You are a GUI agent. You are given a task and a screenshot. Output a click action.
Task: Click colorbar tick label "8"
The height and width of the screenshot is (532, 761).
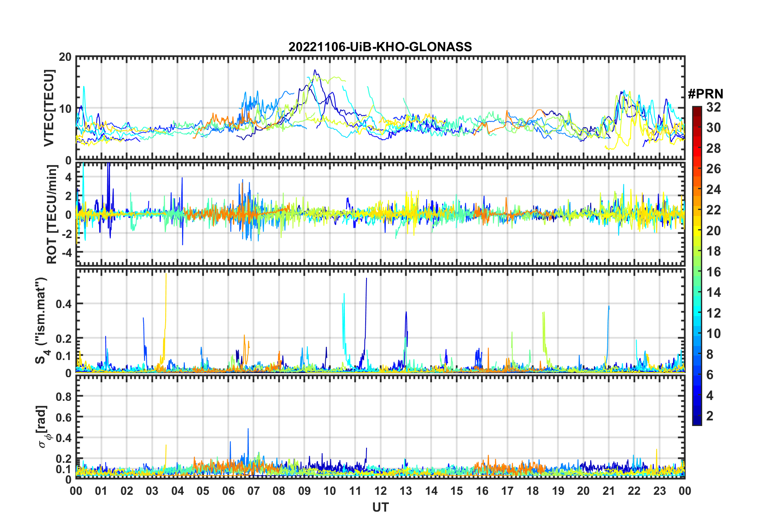[x=710, y=354]
